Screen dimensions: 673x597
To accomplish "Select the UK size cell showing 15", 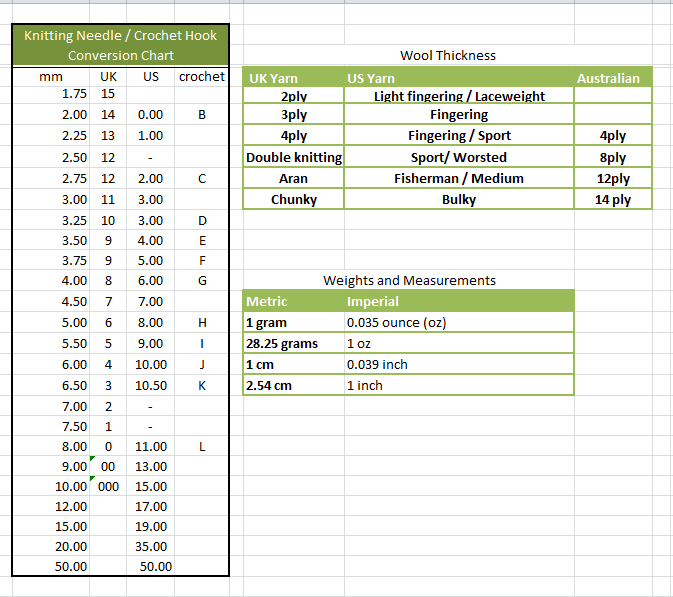I will point(108,94).
